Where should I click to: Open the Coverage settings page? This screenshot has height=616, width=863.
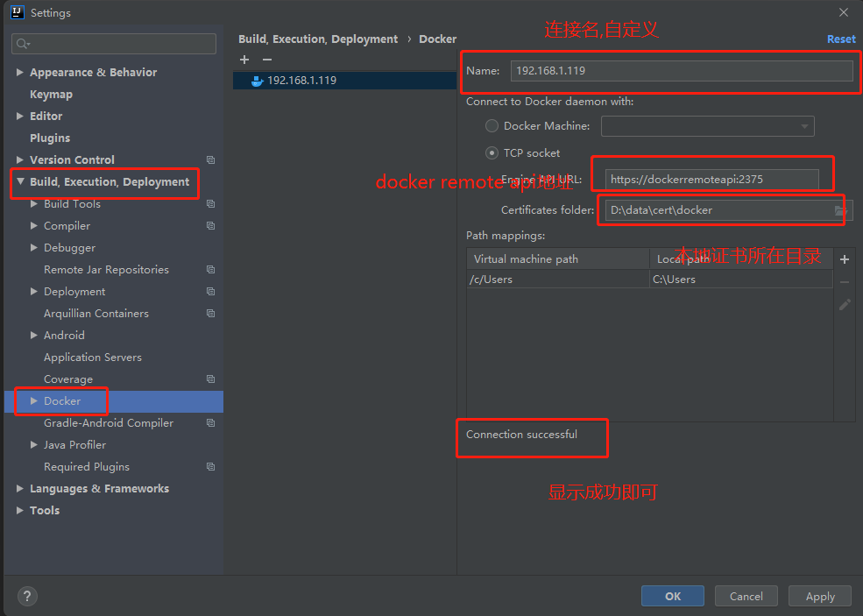[68, 379]
